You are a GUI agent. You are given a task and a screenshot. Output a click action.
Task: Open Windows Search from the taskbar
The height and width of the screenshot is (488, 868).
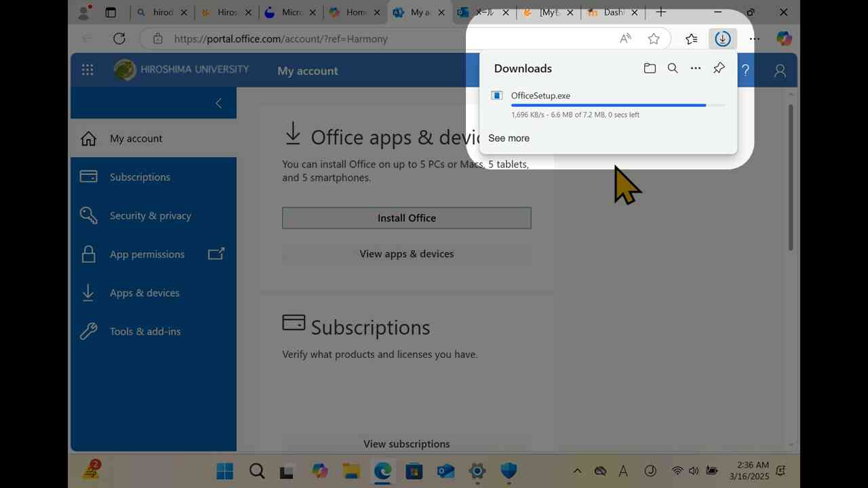pos(257,471)
